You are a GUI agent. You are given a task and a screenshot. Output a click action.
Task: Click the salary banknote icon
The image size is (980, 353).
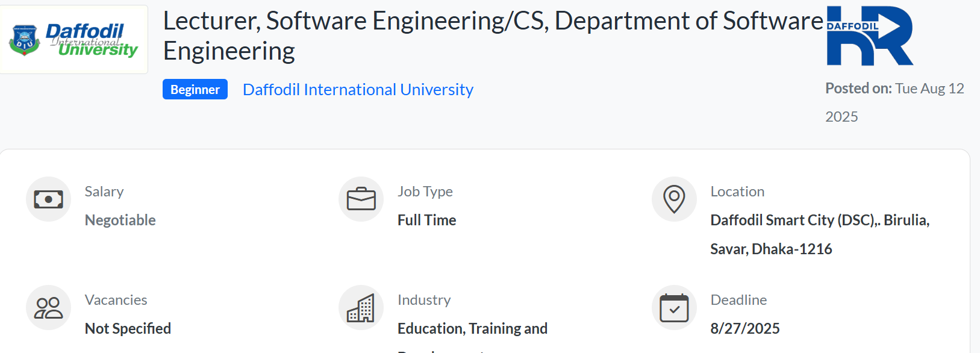(x=48, y=199)
